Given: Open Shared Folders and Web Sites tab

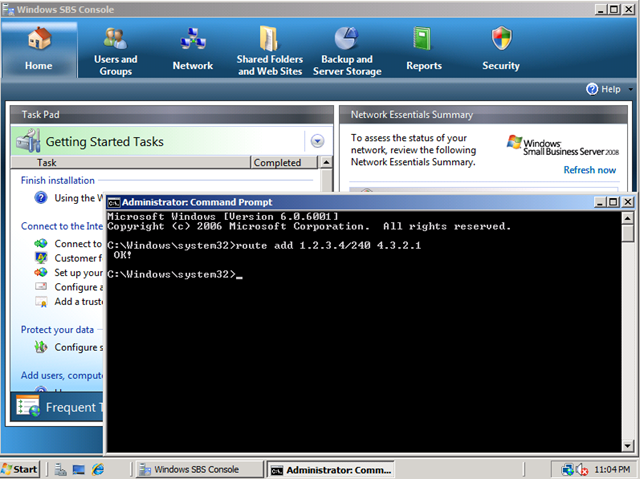Looking at the screenshot, I should click(x=270, y=51).
